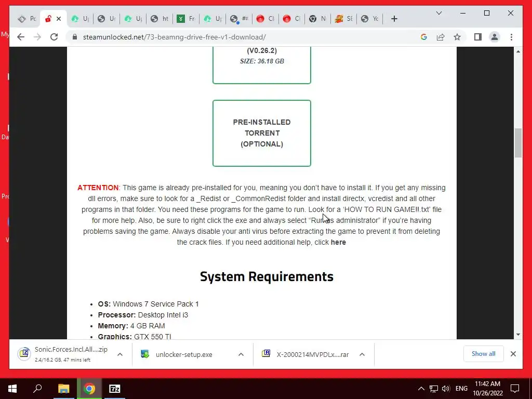Close the active steamunlocked tab

pos(59,19)
